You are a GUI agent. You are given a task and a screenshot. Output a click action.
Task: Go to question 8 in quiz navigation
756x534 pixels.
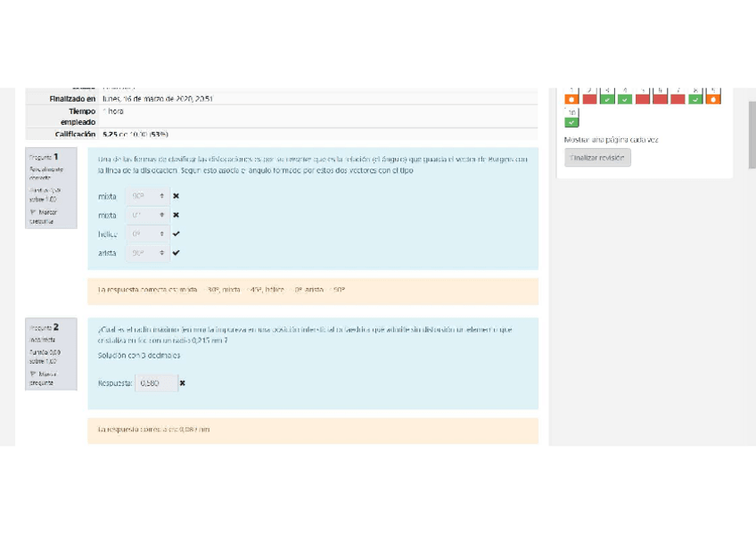(695, 95)
